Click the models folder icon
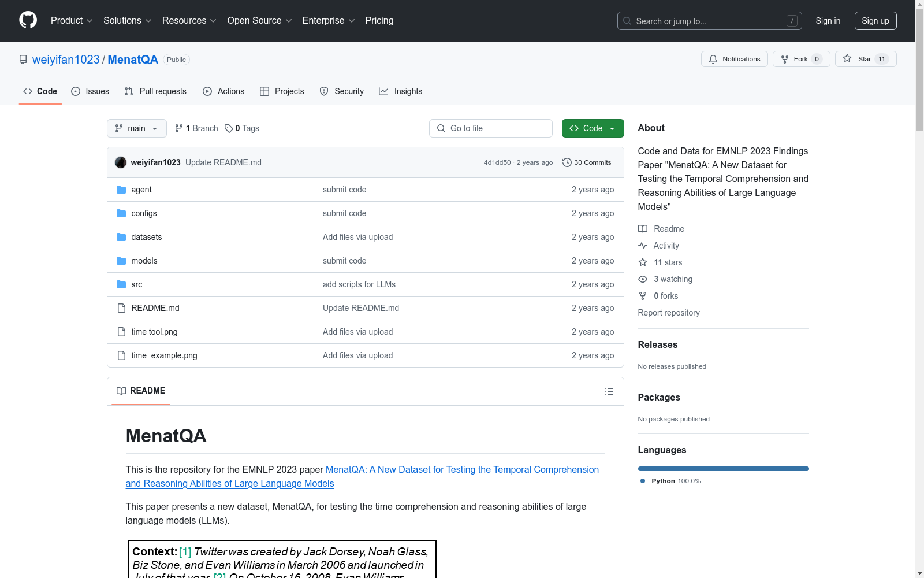This screenshot has width=924, height=578. click(121, 261)
